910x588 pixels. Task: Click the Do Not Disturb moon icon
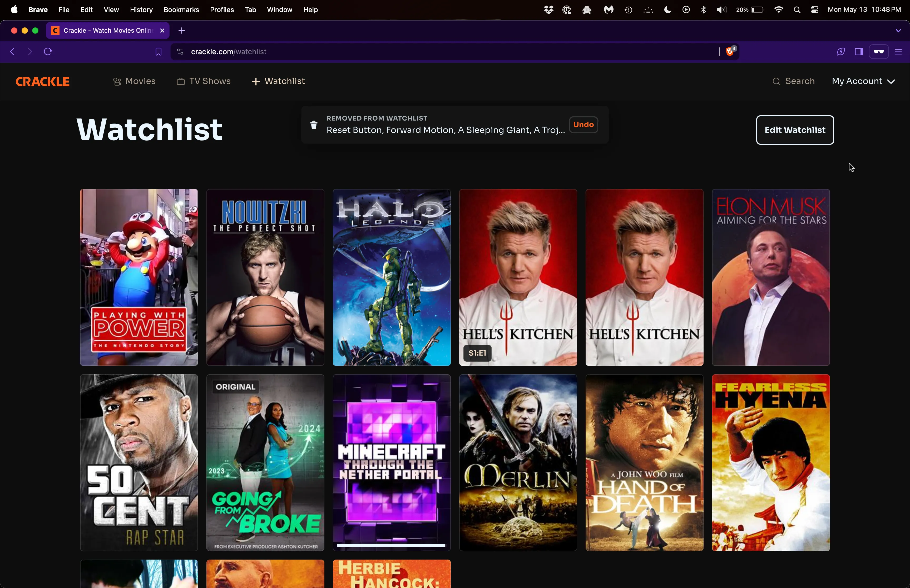coord(667,10)
